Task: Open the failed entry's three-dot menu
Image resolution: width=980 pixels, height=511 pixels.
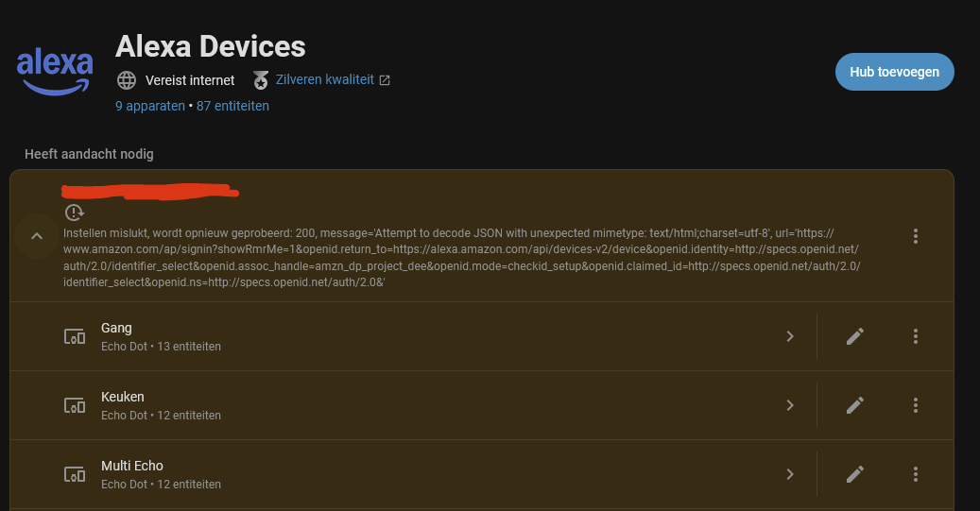Action: tap(916, 236)
